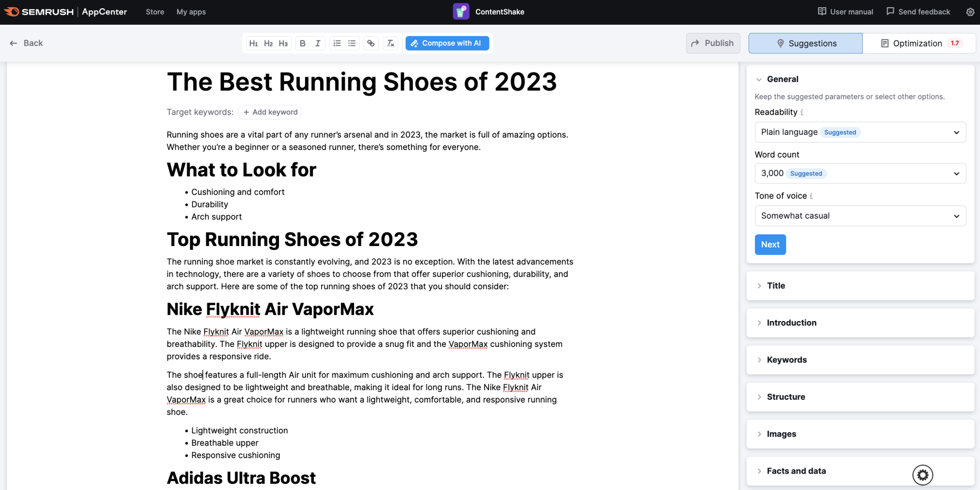The width and height of the screenshot is (980, 490).
Task: Toggle italic text formatting
Action: pos(318,43)
